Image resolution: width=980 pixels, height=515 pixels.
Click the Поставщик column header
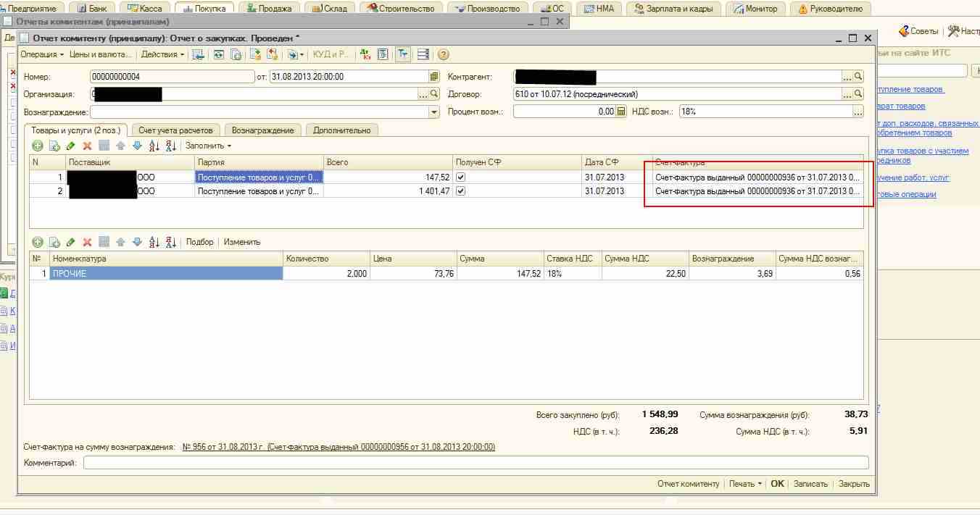[x=130, y=162]
